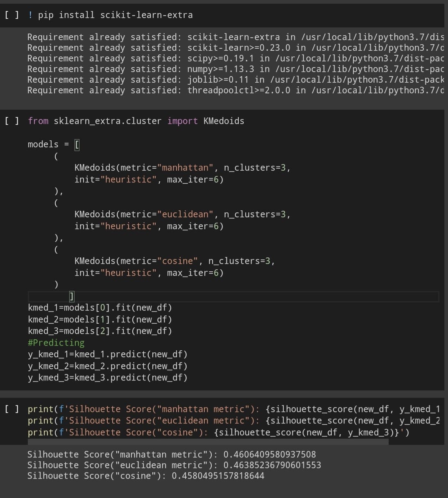Click the highlighted closing bracket of models list
Image resolution: width=448 pixels, height=498 pixels.
tap(72, 295)
